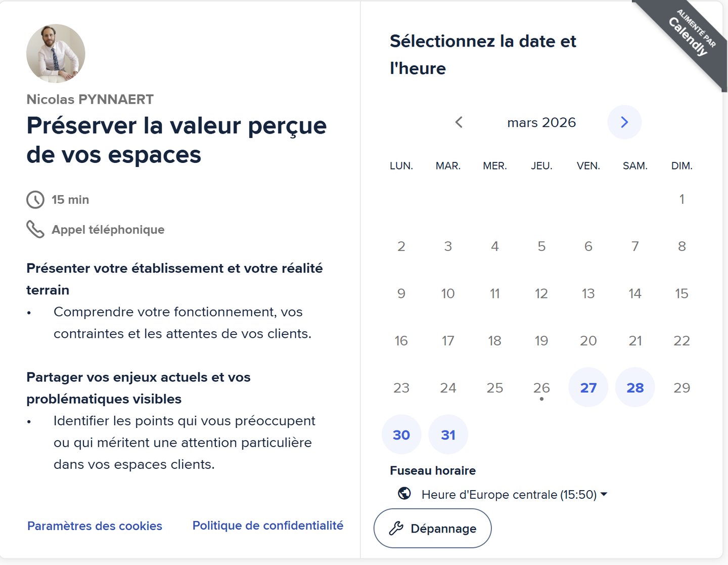This screenshot has height=565, width=728.
Task: Click the clock icon beside 15 min
Action: [x=35, y=200]
